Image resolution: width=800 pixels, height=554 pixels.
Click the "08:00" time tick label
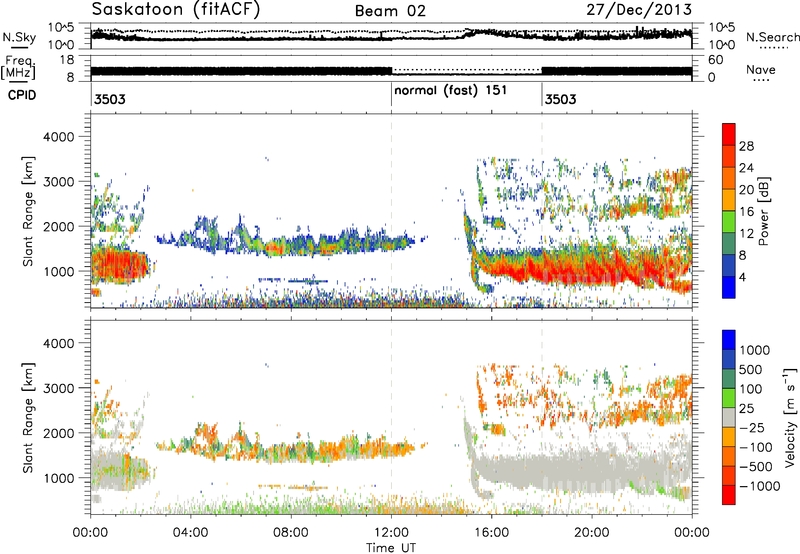(291, 533)
